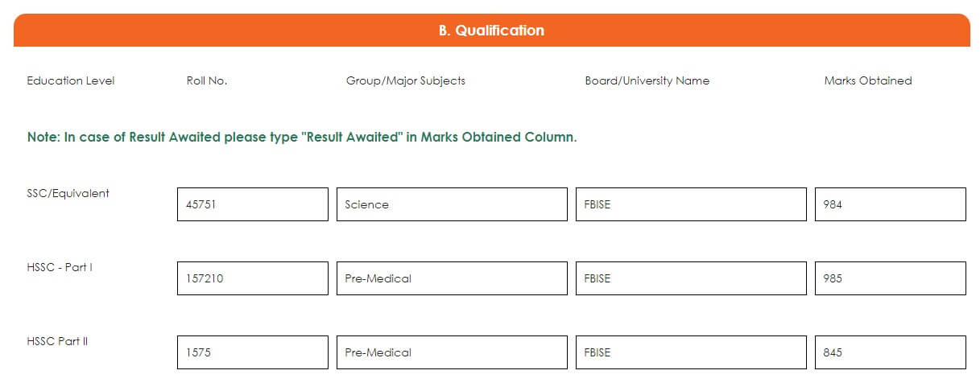Click the Marks Obtained column heading
980x391 pixels.
click(867, 80)
